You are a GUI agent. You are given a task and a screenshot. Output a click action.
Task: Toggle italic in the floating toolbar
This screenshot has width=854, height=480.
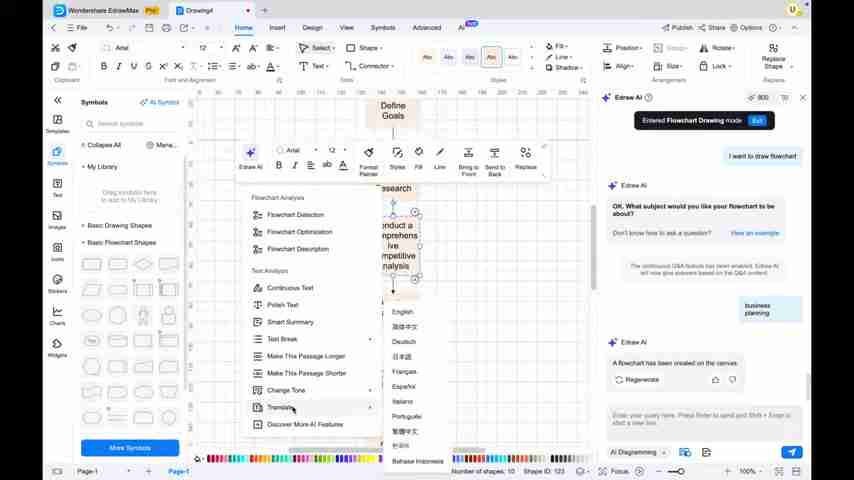[x=294, y=165]
